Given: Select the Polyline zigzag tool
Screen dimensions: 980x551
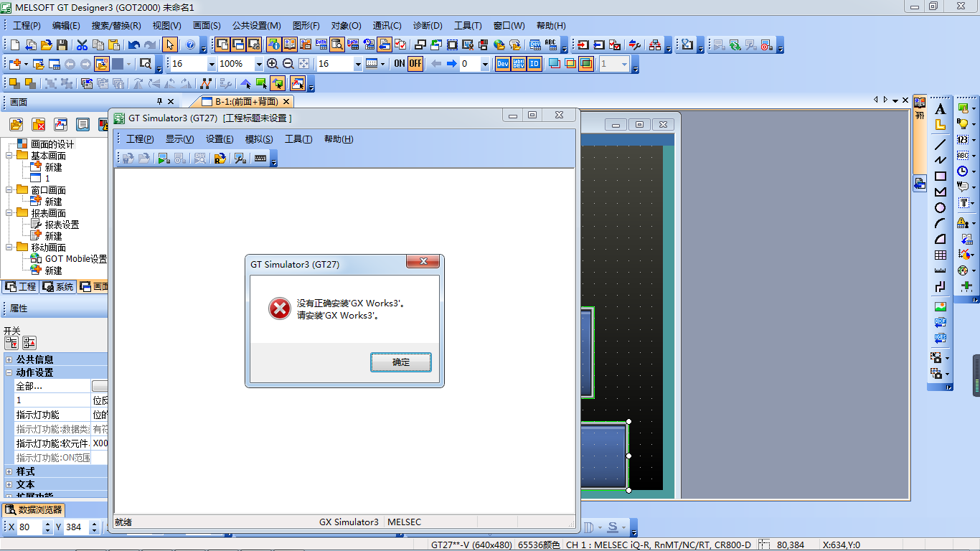Looking at the screenshot, I should (x=941, y=160).
